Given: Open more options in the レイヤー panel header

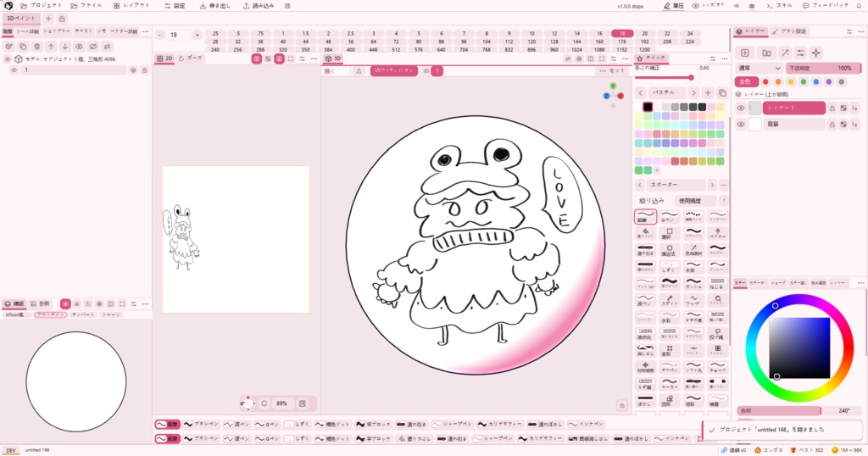Looking at the screenshot, I should tap(861, 31).
